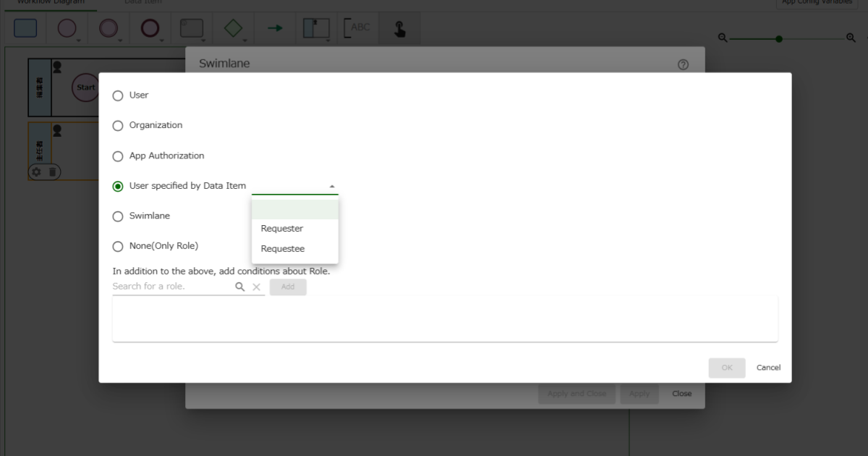The height and width of the screenshot is (456, 868).
Task: Click Cancel in the assignee dialog
Action: [768, 368]
